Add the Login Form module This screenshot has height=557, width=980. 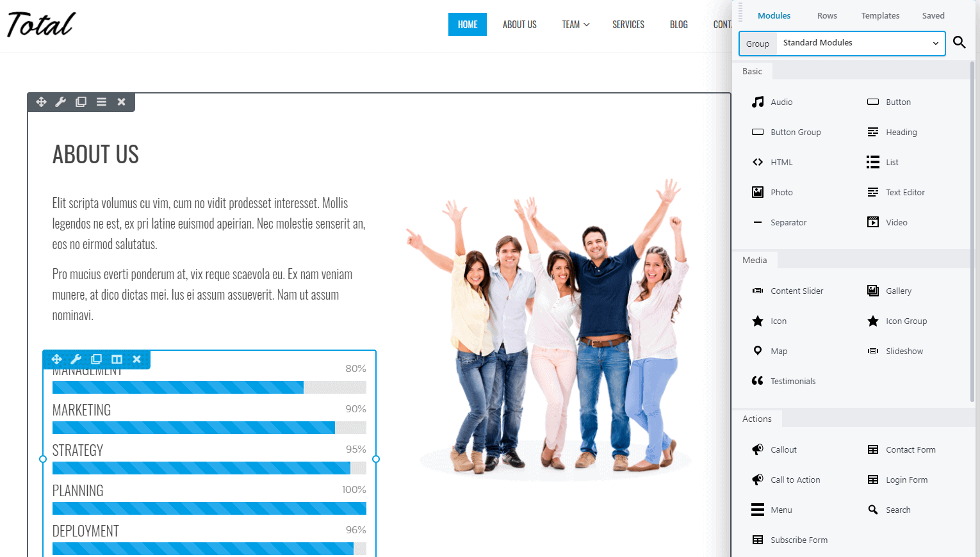(897, 480)
